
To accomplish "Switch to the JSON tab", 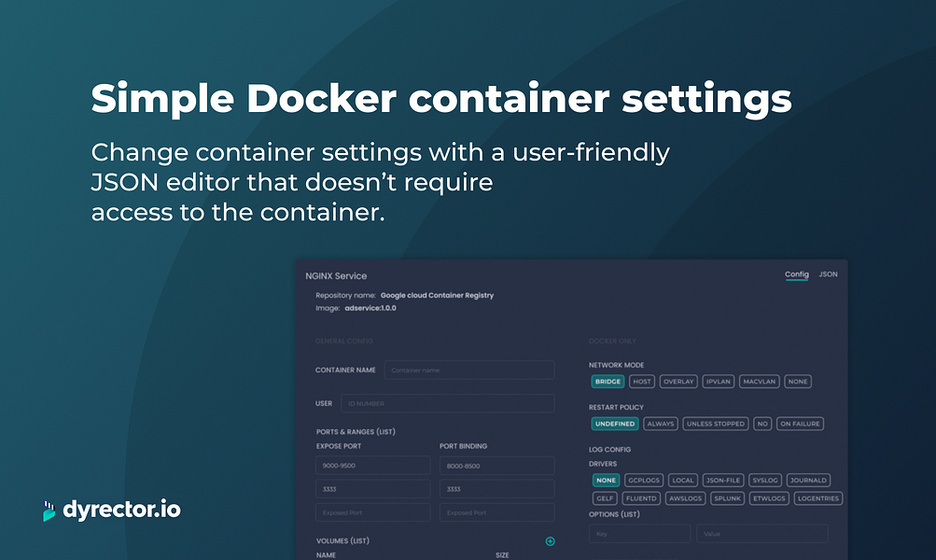I will [x=828, y=274].
